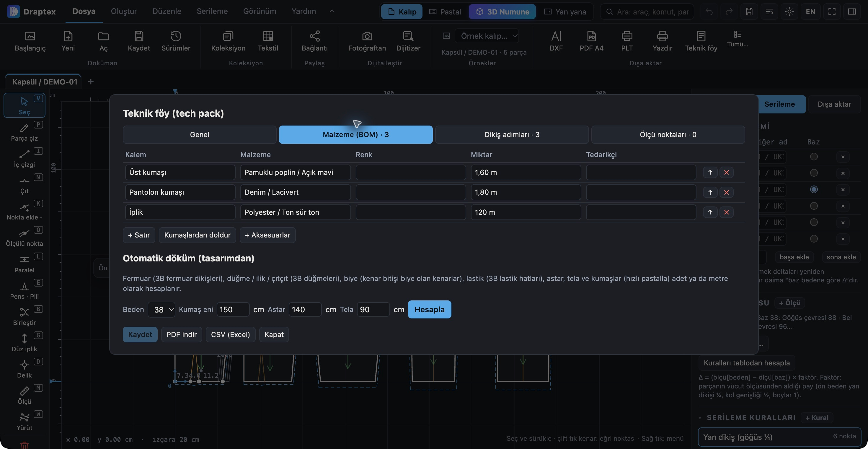Select the Düz iplik grainline tool
Screen dimensions: 868x449
[24, 342]
